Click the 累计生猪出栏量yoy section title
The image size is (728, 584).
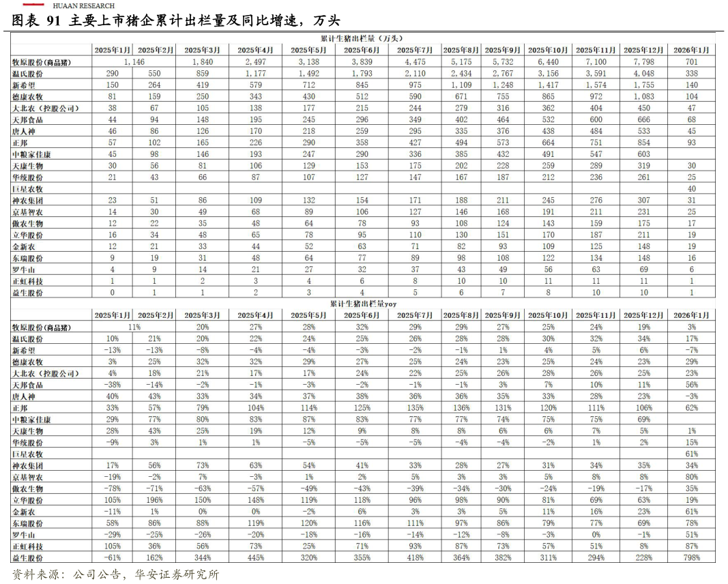point(363,303)
